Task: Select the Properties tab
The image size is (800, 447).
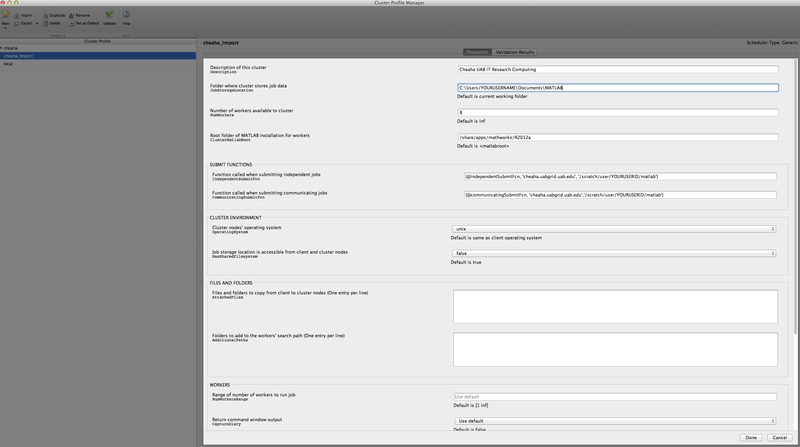Action: coord(476,52)
